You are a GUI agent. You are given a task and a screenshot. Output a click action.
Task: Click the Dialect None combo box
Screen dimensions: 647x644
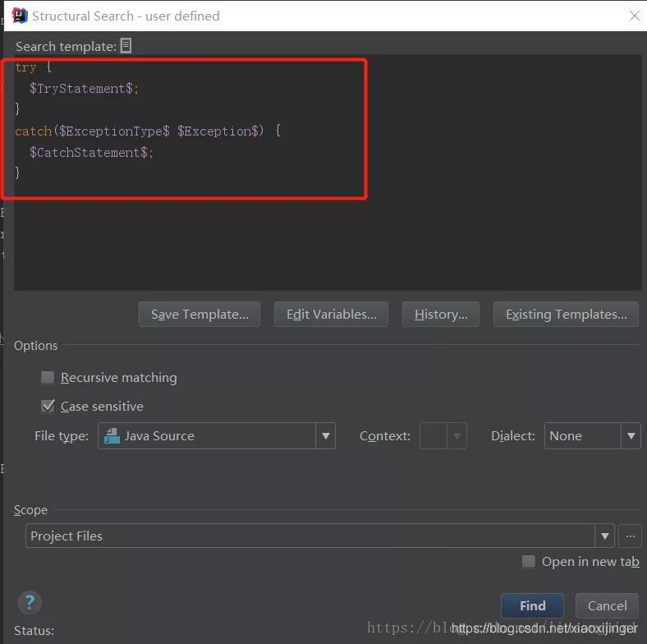593,436
